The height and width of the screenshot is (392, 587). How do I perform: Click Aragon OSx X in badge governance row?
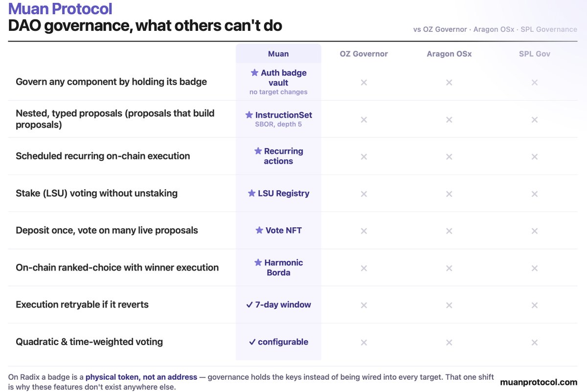pos(449,83)
